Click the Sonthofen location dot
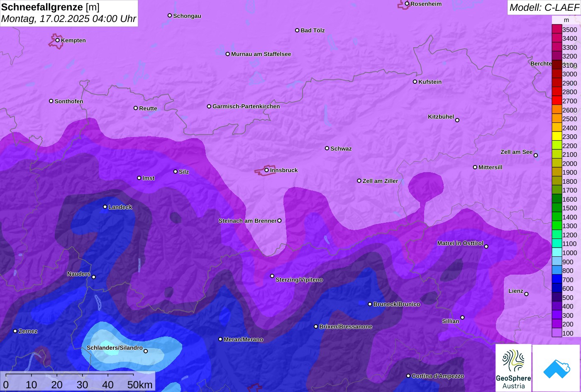This screenshot has height=392, width=581. (x=51, y=101)
